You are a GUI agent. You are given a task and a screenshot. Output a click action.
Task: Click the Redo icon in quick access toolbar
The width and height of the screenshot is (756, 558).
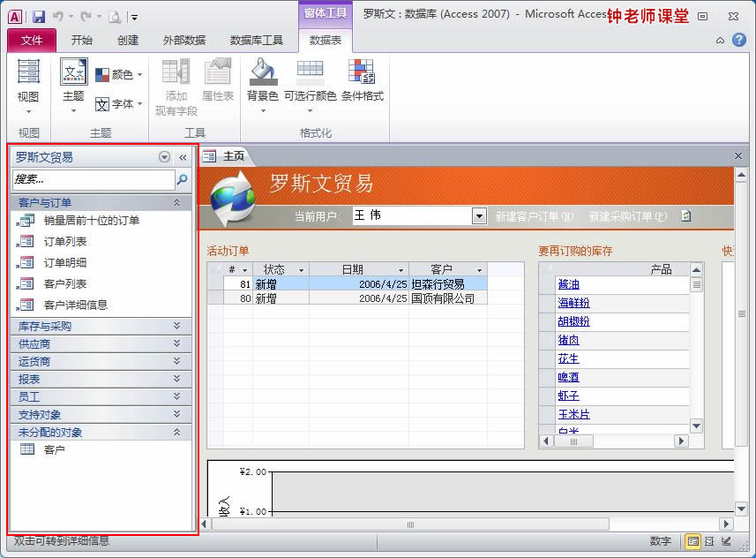[86, 17]
